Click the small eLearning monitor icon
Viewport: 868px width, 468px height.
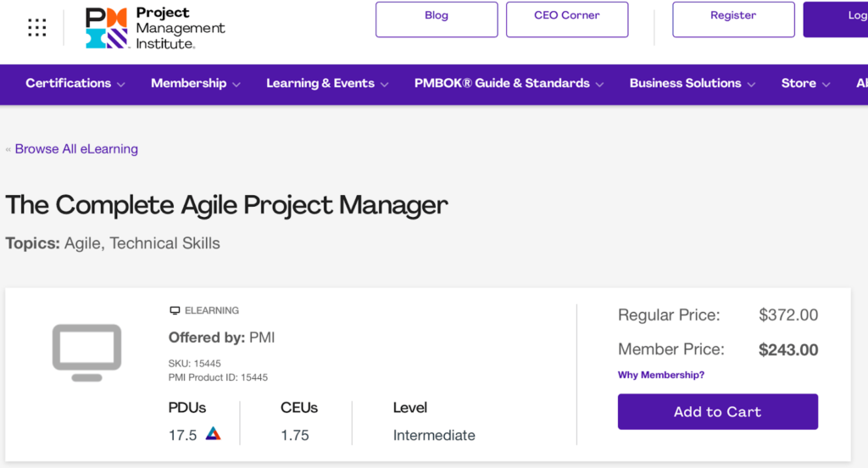click(175, 310)
